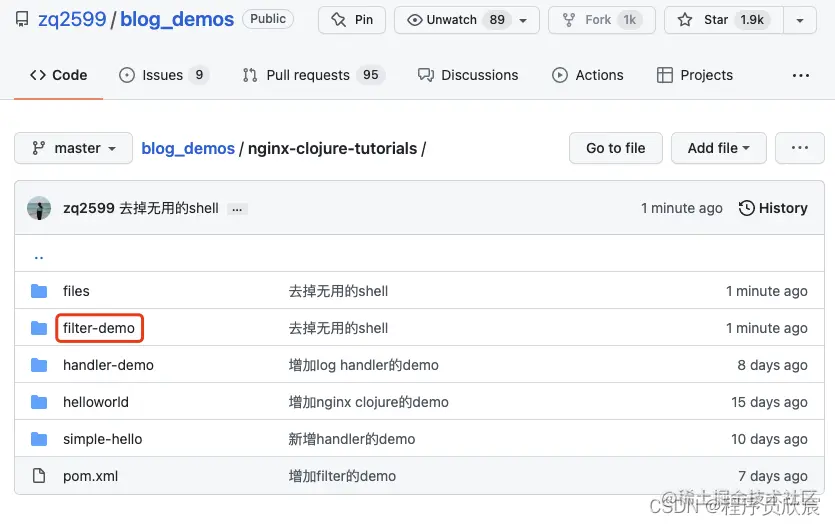Open the 增加nginx clojure的demo commit
Image resolution: width=835 pixels, height=525 pixels.
click(369, 402)
